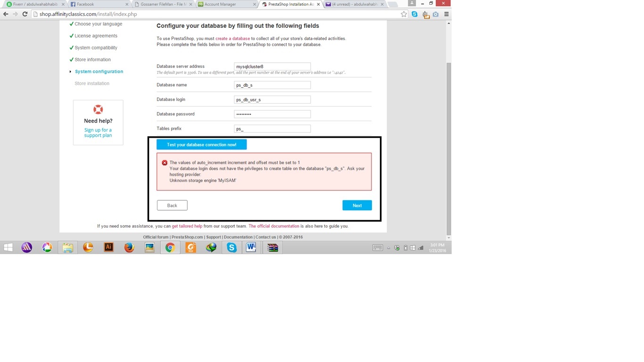Click the on-screen keyboard tray icon
Viewport: 644px width, 362px height.
tap(378, 248)
